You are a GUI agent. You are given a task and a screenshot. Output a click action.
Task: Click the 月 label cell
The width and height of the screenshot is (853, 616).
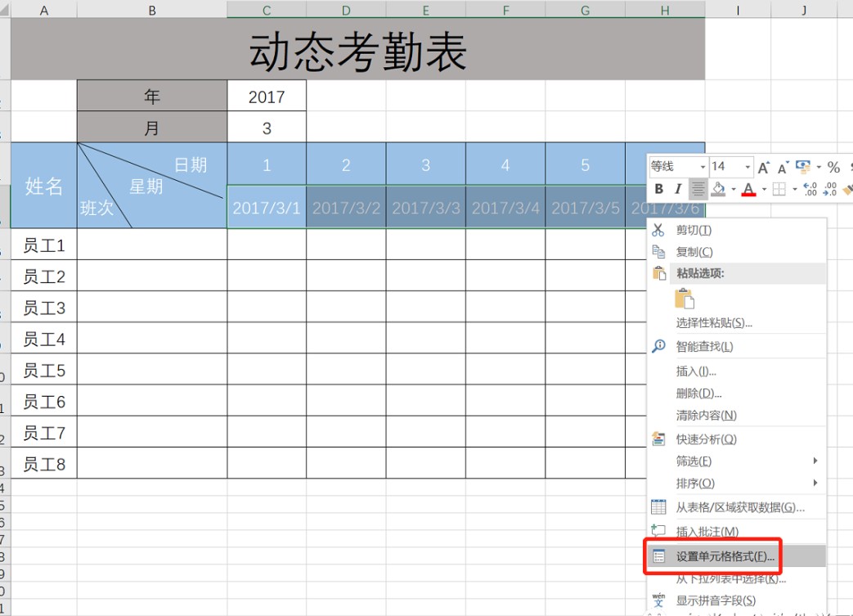tap(152, 128)
